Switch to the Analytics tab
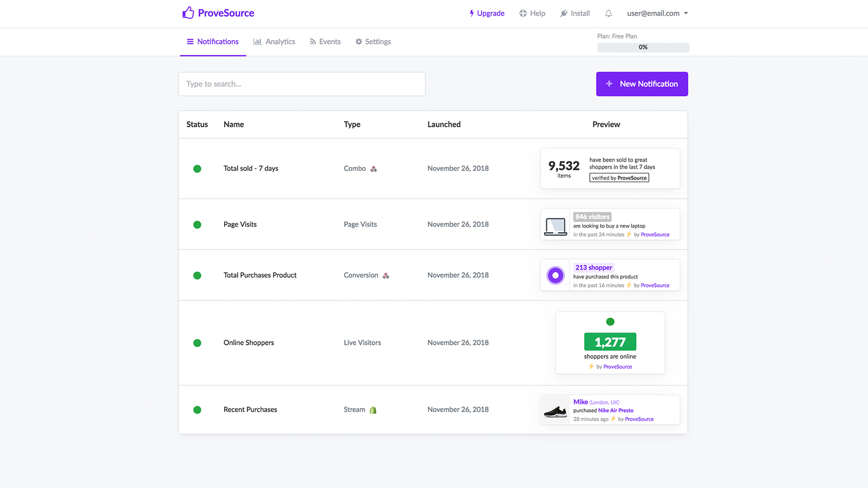 pyautogui.click(x=275, y=42)
